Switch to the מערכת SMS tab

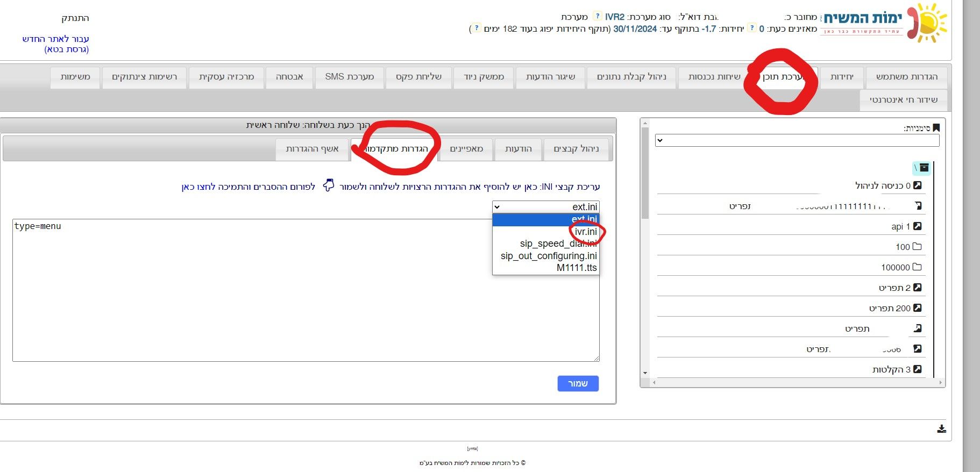(349, 77)
